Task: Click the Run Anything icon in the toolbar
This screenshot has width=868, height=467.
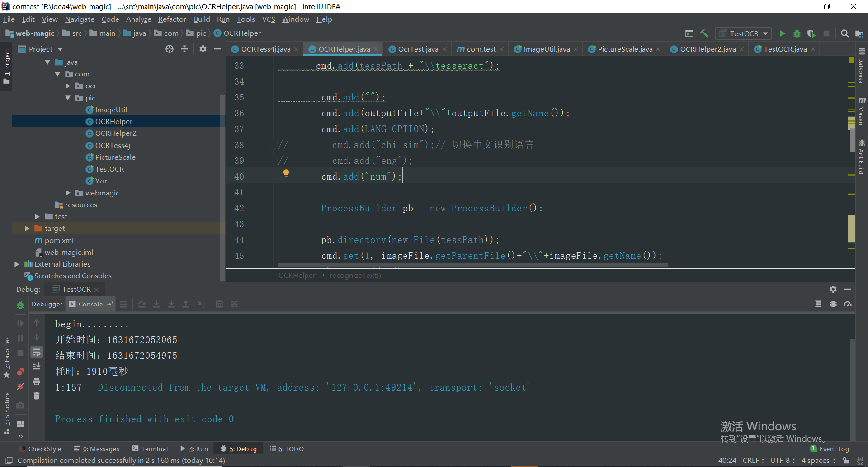Action: (689, 33)
